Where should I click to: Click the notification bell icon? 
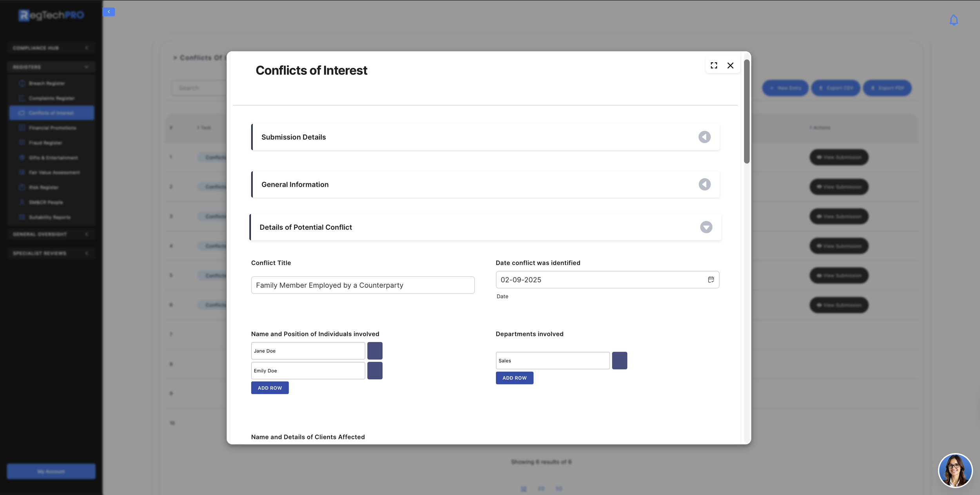[953, 20]
